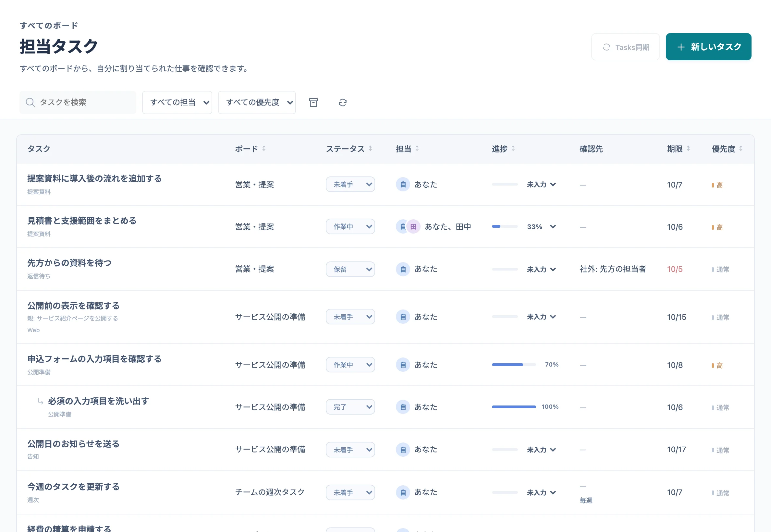Click the 高 priority flag for 申込フォームの入力項目を確認する
Viewport: 771px width, 532px height.
[717, 365]
